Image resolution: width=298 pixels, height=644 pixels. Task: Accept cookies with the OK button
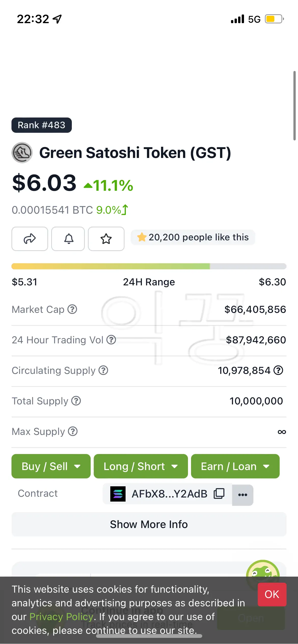pos(272,594)
